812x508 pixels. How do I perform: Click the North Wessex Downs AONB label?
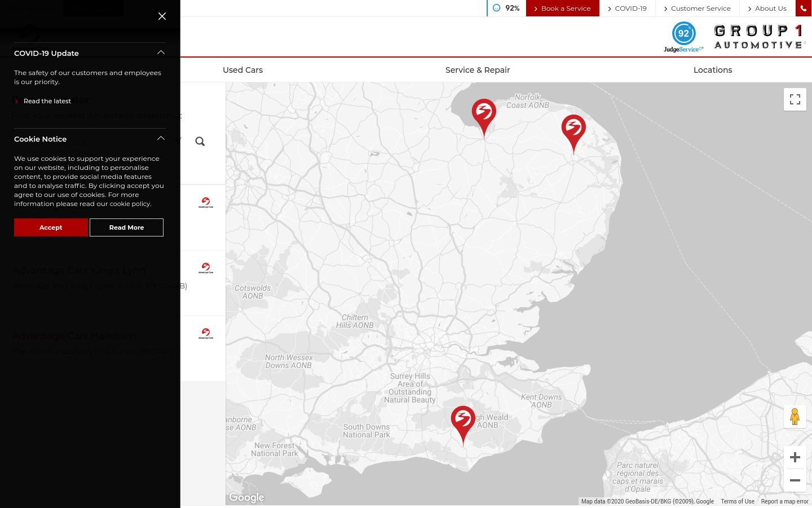289,361
